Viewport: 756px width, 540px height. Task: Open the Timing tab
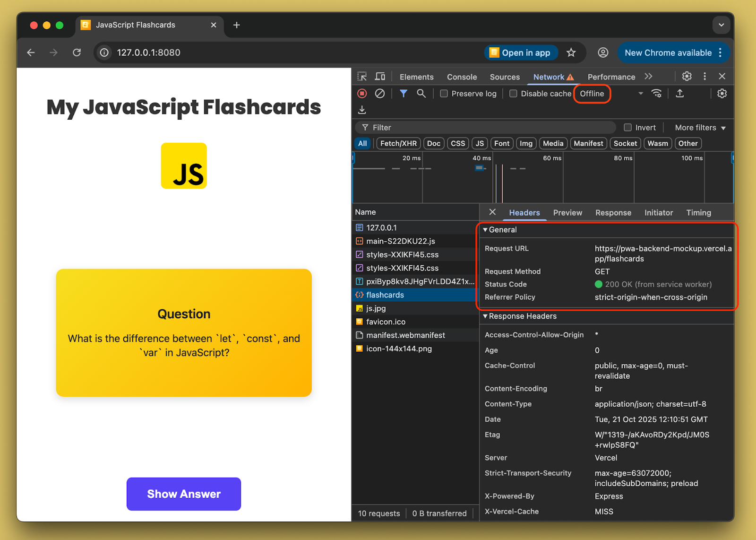[698, 213]
